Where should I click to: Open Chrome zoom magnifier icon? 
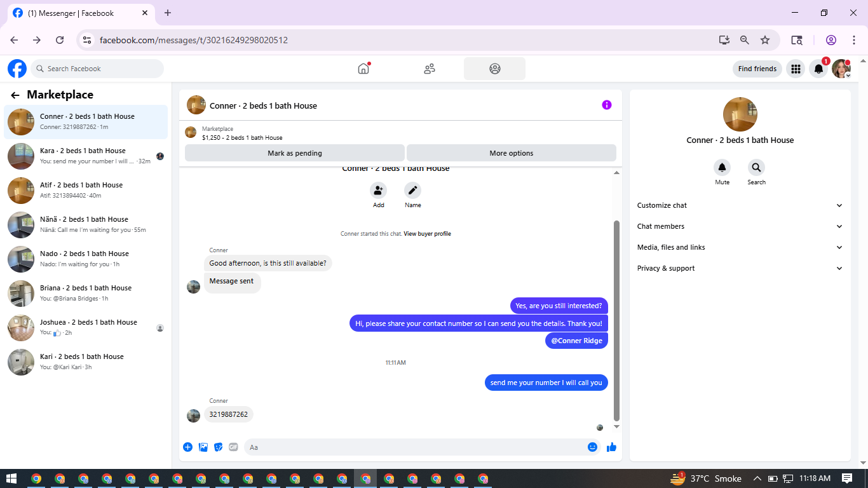pos(745,40)
